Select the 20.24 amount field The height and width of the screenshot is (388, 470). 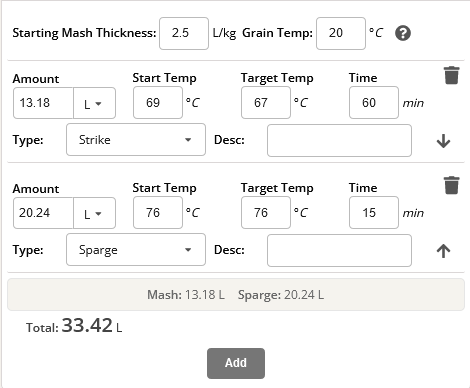click(x=43, y=213)
